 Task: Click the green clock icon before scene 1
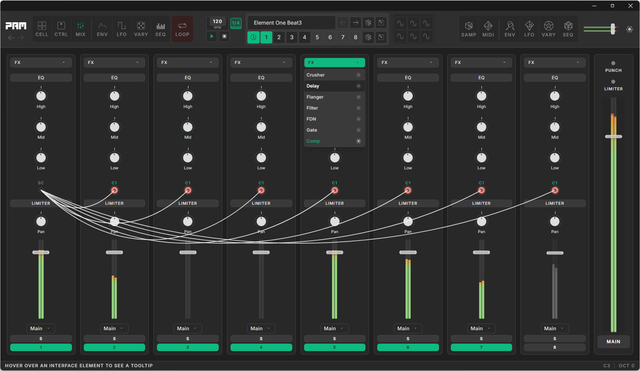pyautogui.click(x=253, y=37)
